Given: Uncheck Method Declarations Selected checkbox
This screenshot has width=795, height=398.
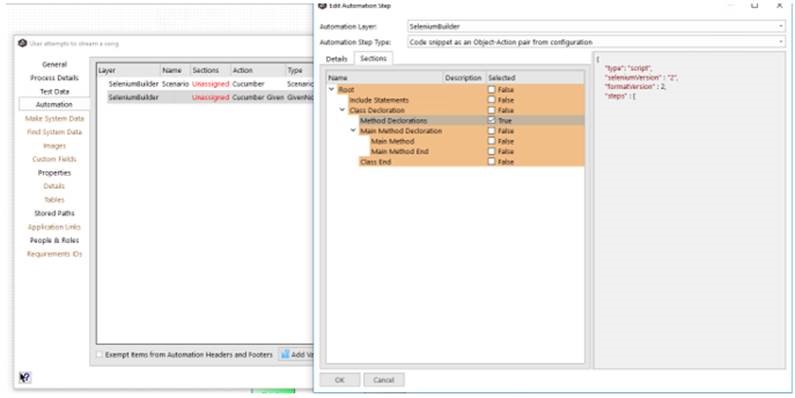Looking at the screenshot, I should tap(491, 121).
